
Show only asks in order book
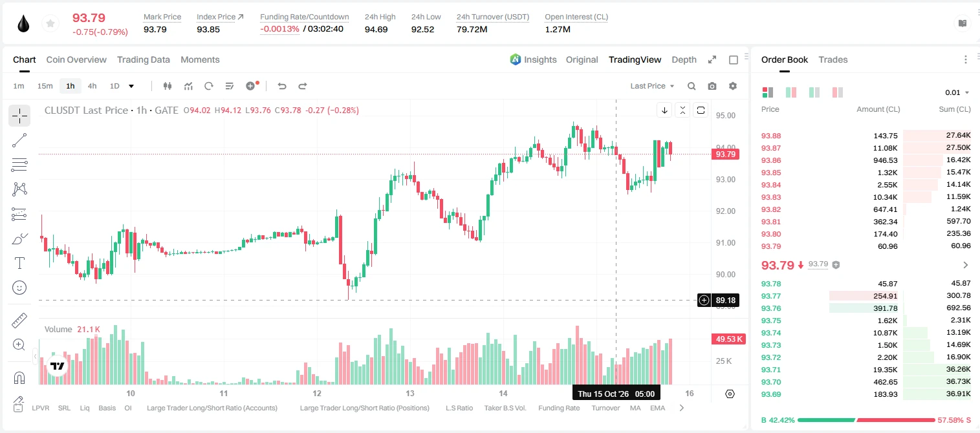[x=838, y=92]
